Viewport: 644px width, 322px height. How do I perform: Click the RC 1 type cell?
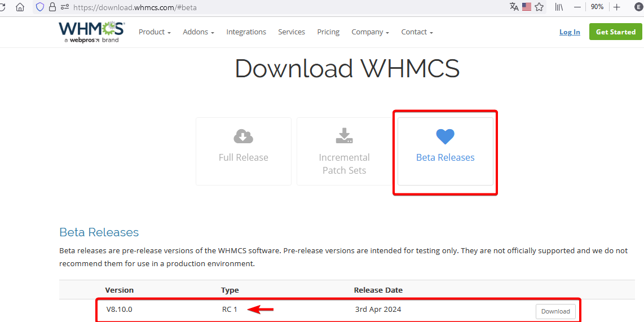(230, 309)
